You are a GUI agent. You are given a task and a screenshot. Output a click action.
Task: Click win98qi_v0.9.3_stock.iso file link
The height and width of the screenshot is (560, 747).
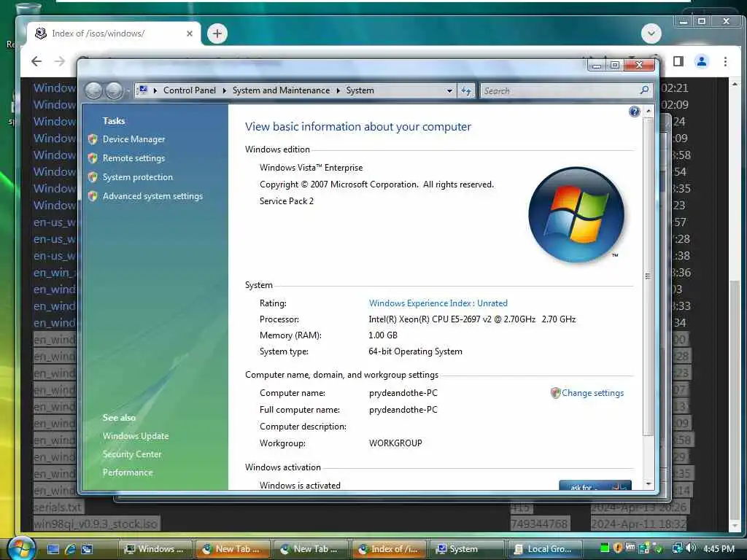[96, 524]
